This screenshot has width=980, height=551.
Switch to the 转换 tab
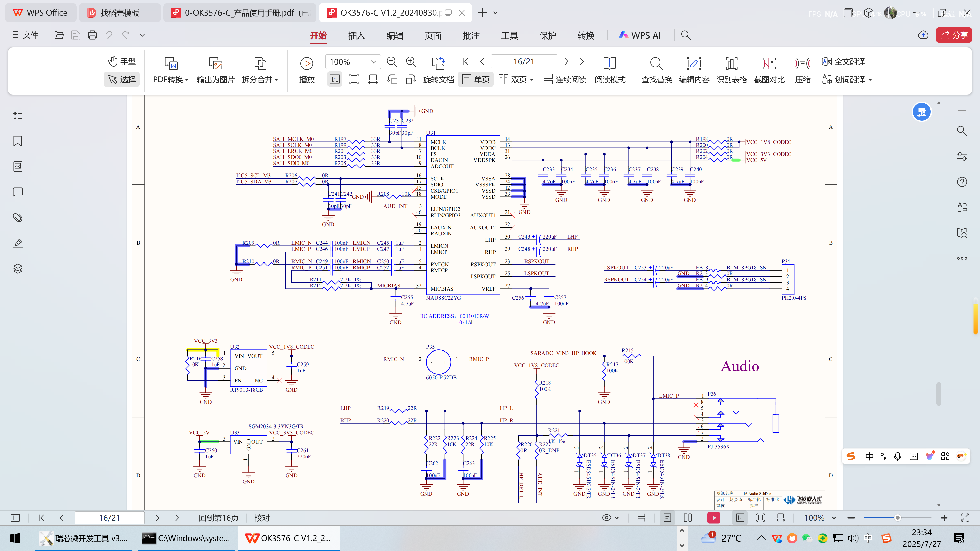(586, 35)
